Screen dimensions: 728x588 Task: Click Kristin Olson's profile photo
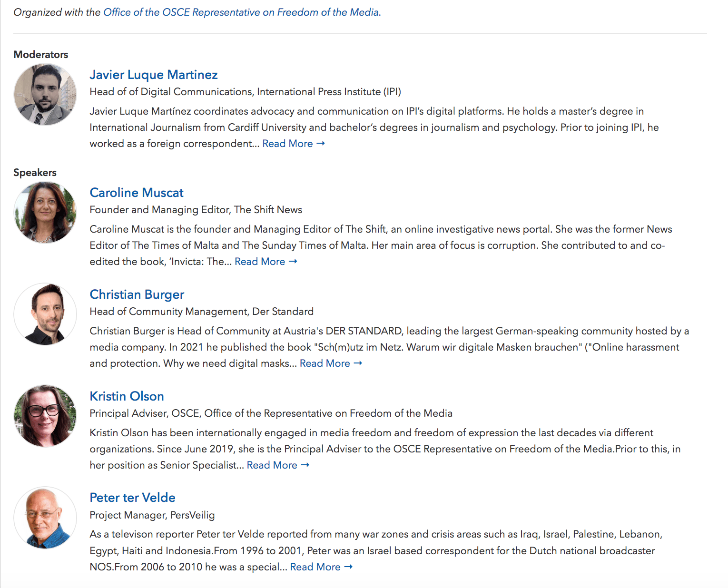click(45, 416)
